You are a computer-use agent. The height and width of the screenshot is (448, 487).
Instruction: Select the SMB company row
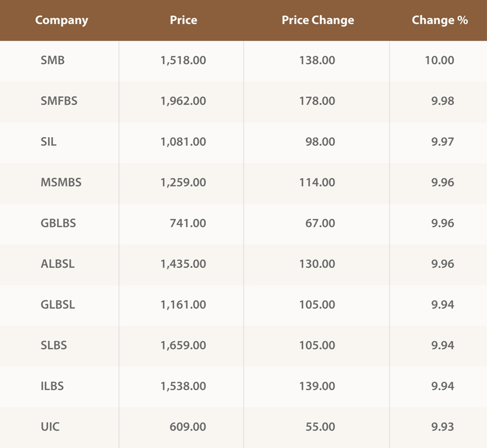click(53, 60)
